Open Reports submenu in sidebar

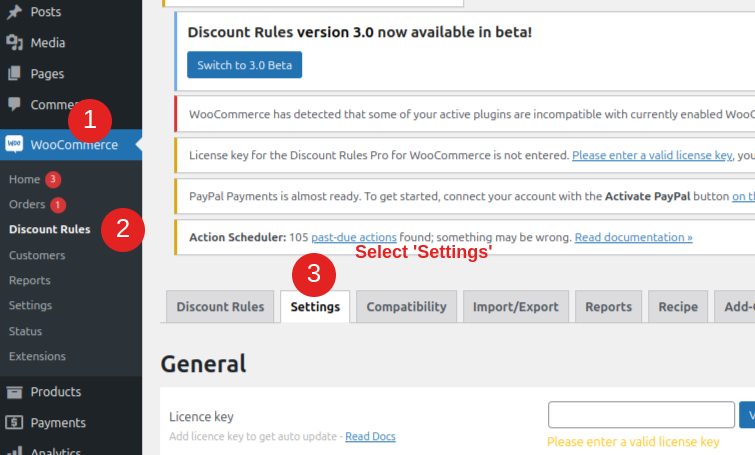coord(29,280)
